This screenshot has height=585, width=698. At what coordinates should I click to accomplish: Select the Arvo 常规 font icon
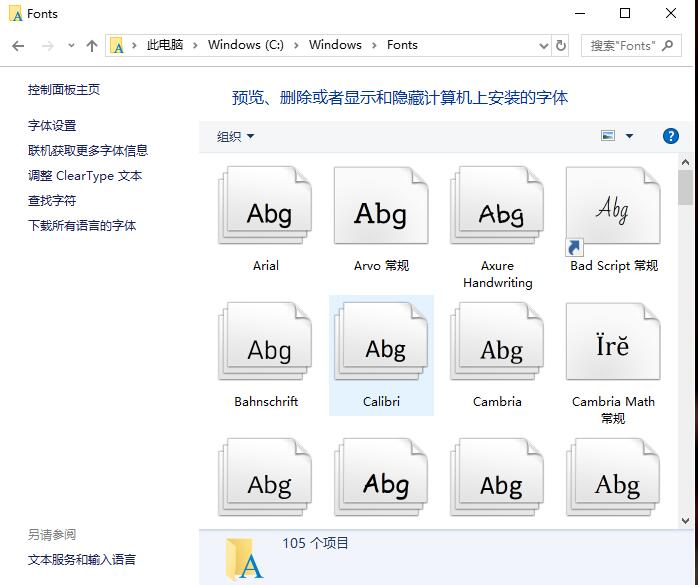click(381, 205)
